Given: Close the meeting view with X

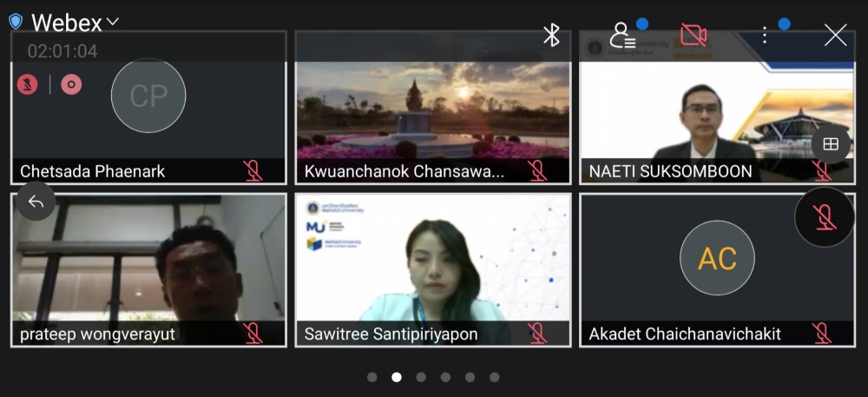Looking at the screenshot, I should point(835,35).
